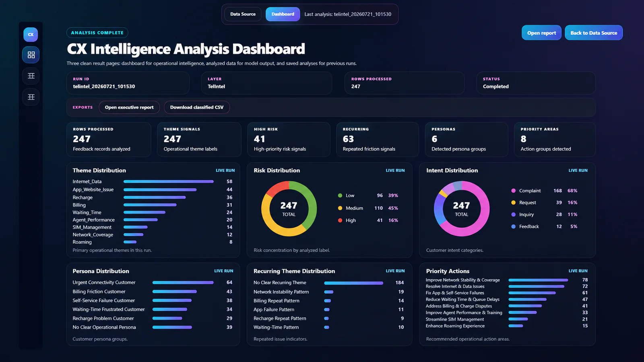Click the Risk Distribution donut chart
Screen dimensions: 644x362
pos(289,209)
